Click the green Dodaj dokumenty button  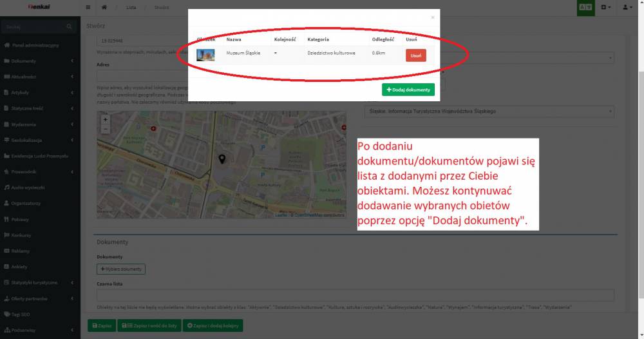408,90
